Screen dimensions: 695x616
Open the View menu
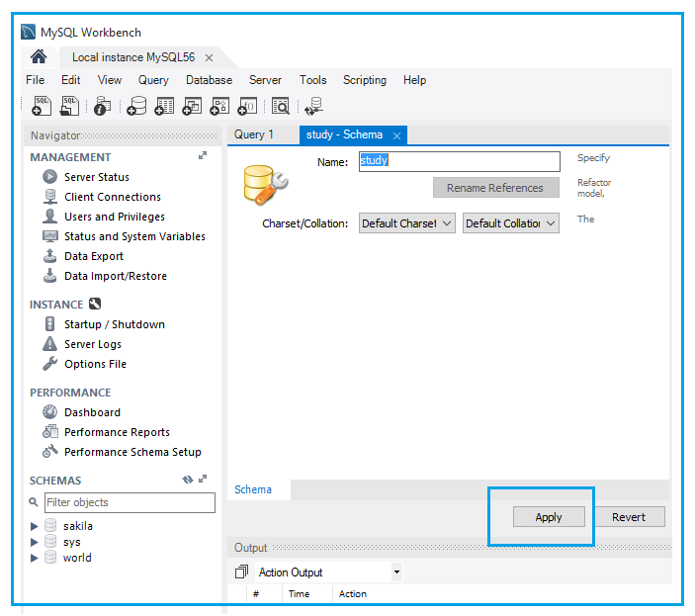coord(110,80)
